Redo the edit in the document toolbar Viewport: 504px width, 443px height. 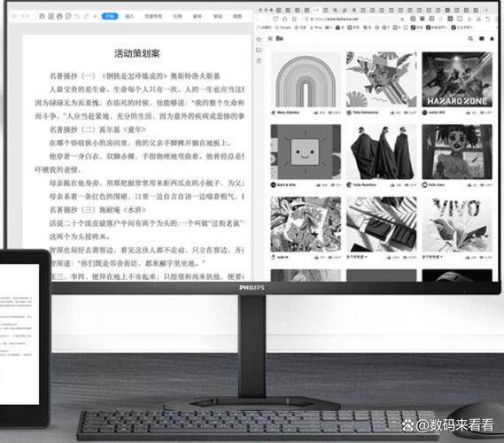[x=86, y=16]
